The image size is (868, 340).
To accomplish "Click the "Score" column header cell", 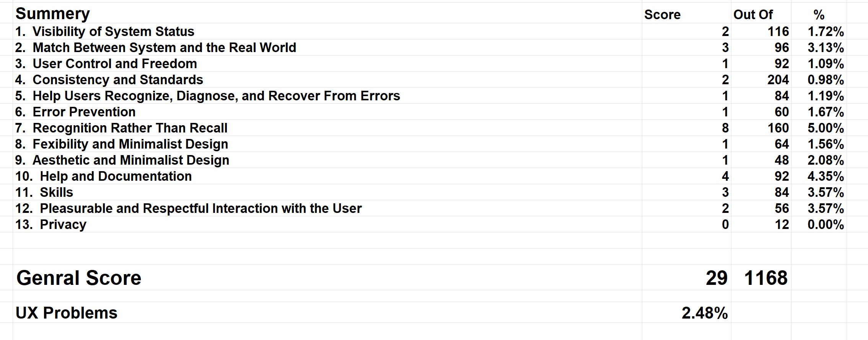I will pyautogui.click(x=662, y=15).
